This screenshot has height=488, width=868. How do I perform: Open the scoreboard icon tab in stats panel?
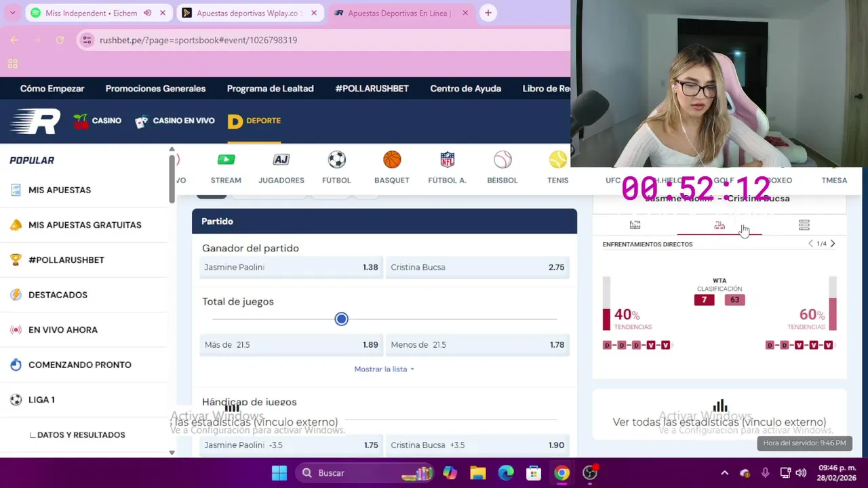(x=635, y=225)
